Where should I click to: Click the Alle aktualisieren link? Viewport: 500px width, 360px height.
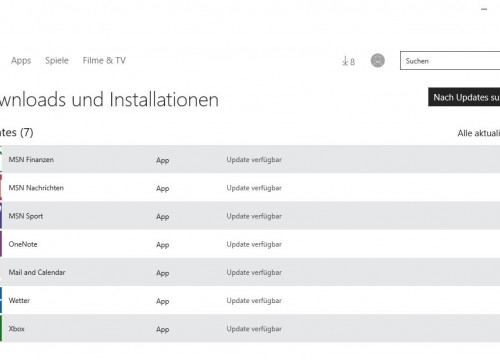pyautogui.click(x=479, y=133)
